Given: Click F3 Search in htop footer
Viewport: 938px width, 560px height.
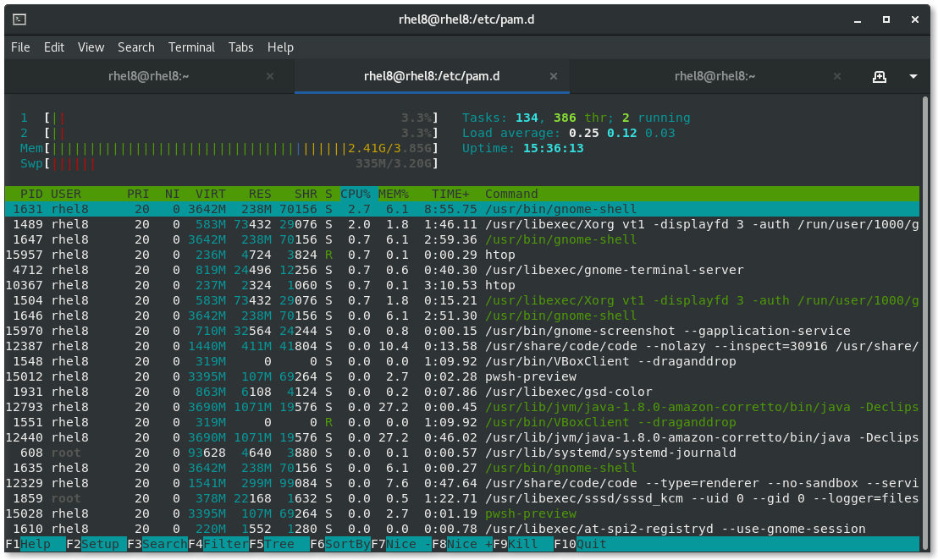Looking at the screenshot, I should point(157,544).
